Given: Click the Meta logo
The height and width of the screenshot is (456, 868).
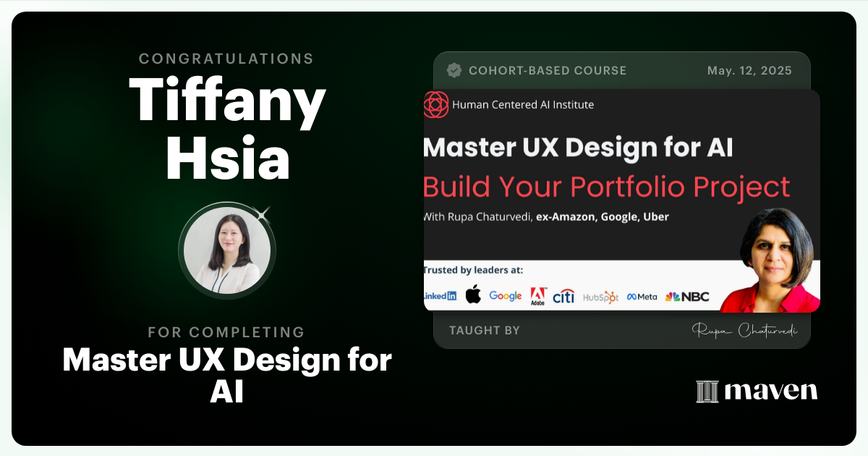Looking at the screenshot, I should [640, 295].
